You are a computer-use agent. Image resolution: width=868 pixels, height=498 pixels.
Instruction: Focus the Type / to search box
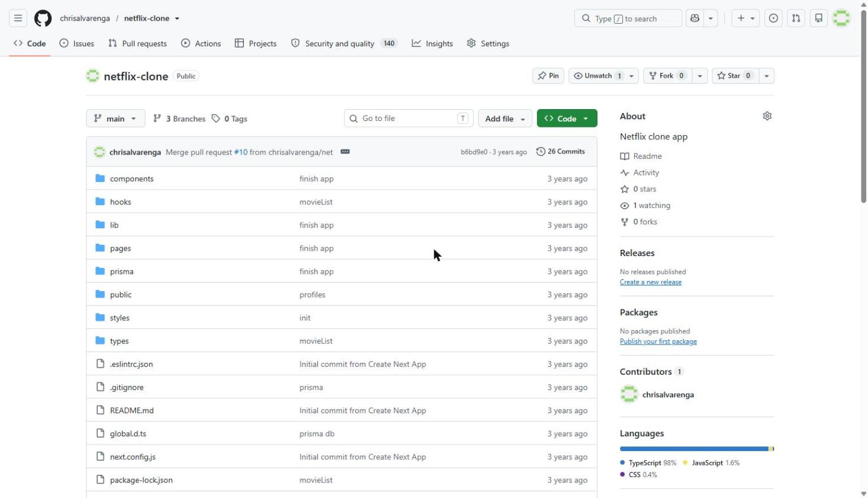628,18
